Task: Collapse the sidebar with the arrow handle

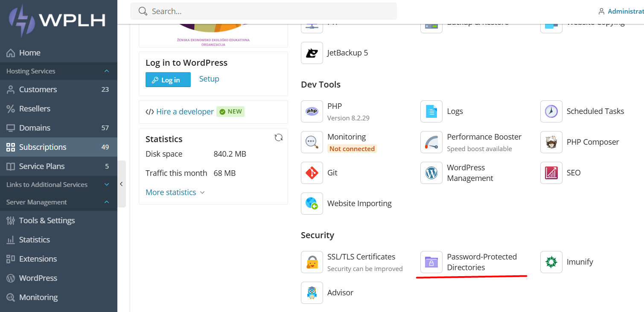Action: coord(122,184)
